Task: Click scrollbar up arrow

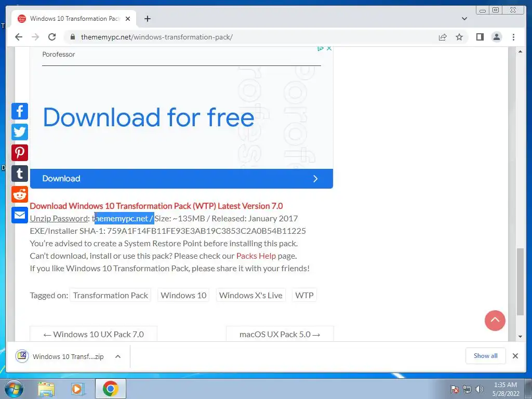Action: click(520, 51)
